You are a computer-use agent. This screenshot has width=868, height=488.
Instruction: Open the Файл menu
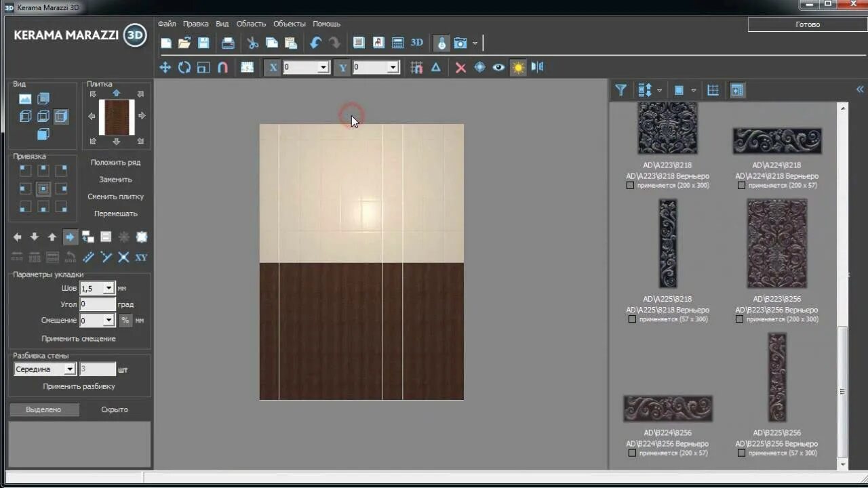(x=167, y=24)
